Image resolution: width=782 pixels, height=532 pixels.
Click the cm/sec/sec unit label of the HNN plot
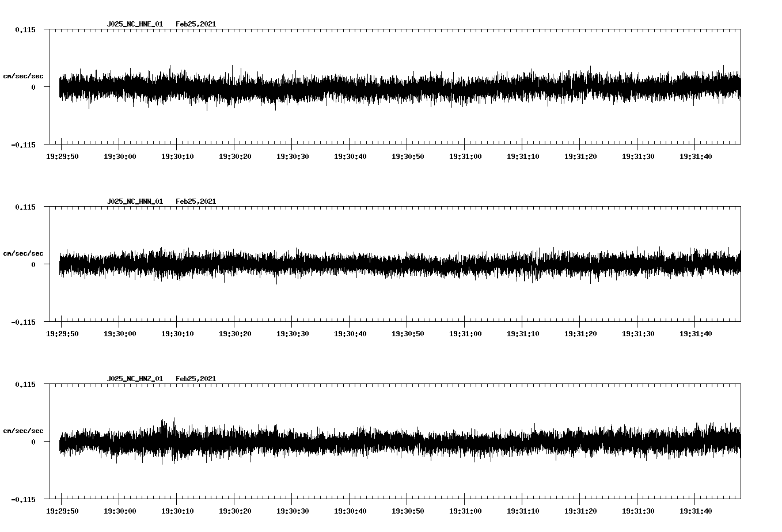23,253
